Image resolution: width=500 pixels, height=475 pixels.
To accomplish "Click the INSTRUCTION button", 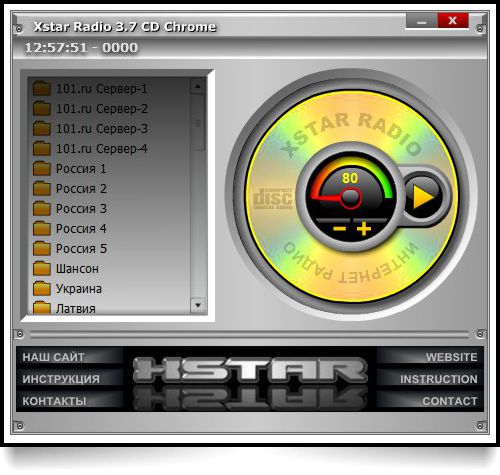I will point(439,379).
